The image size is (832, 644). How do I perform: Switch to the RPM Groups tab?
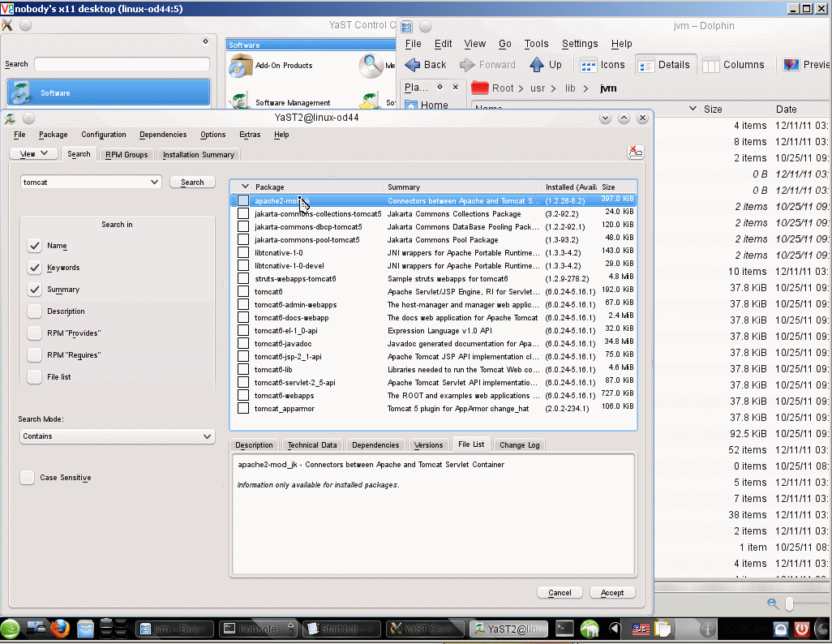127,154
